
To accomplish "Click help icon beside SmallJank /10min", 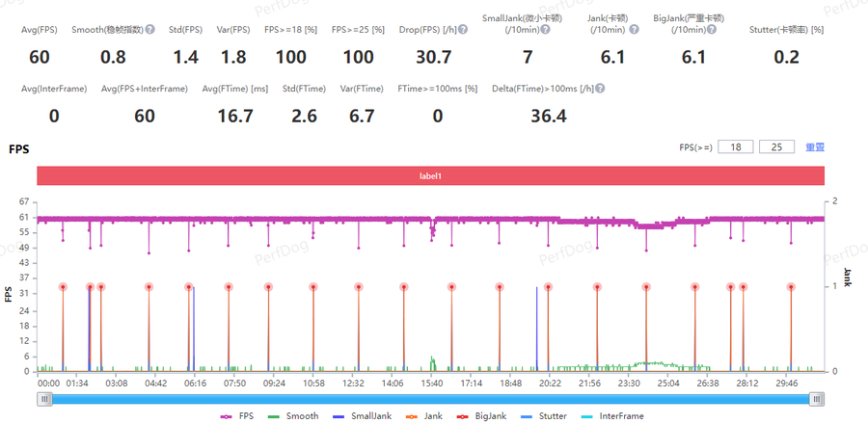I will [x=547, y=30].
